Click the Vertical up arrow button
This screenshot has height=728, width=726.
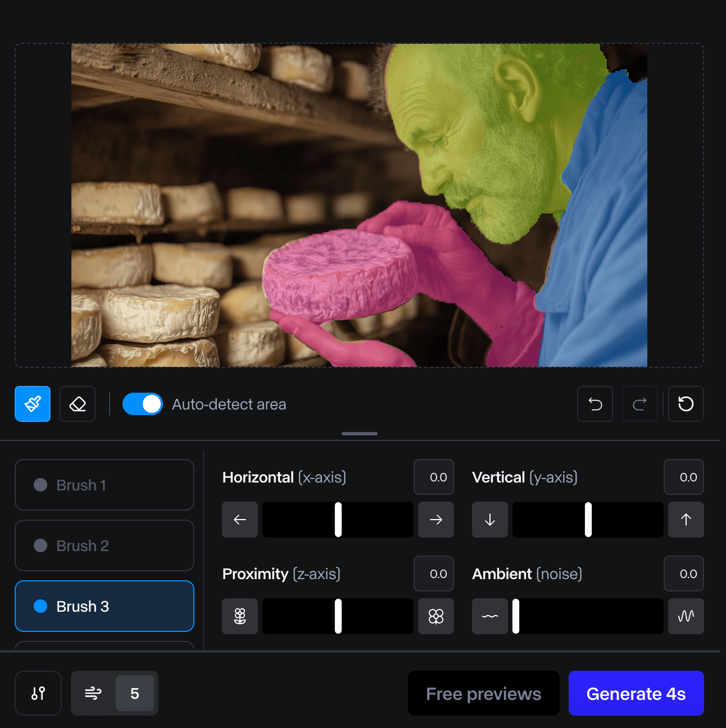point(686,520)
